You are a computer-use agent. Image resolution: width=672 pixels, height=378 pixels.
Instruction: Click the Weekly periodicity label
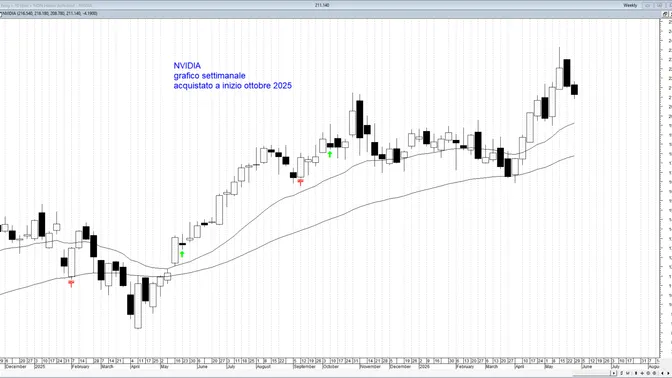[630, 5]
